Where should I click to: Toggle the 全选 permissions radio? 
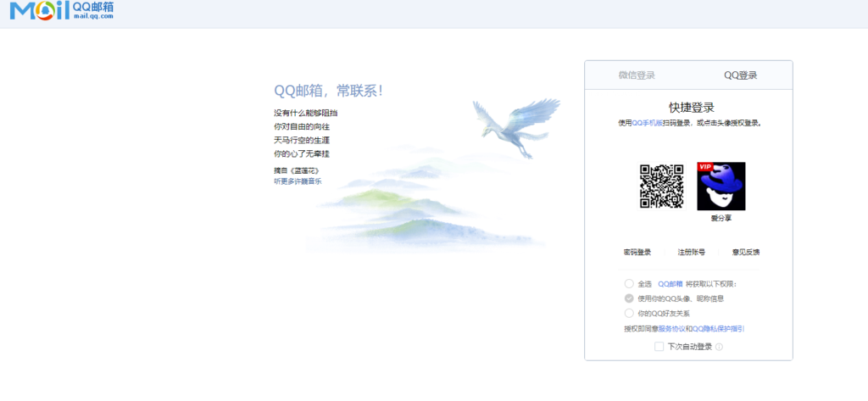[x=629, y=283]
